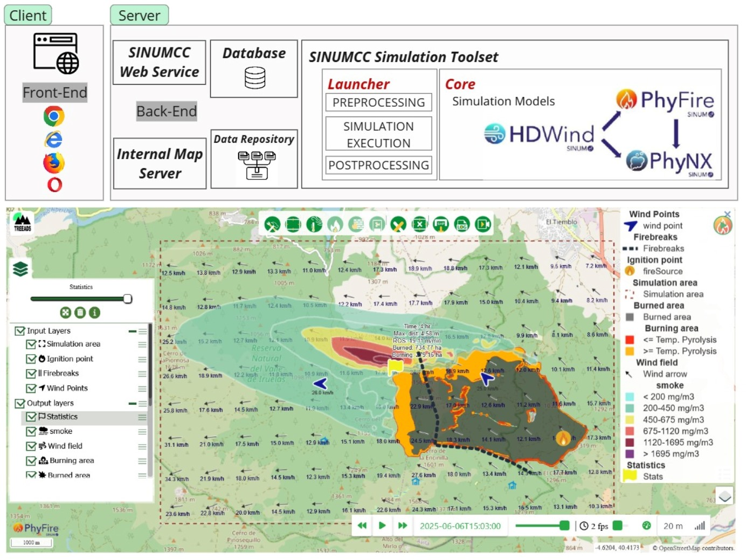Open the Firebreaks layer hamburger menu
Viewport: 746px width, 560px height.
pos(142,374)
